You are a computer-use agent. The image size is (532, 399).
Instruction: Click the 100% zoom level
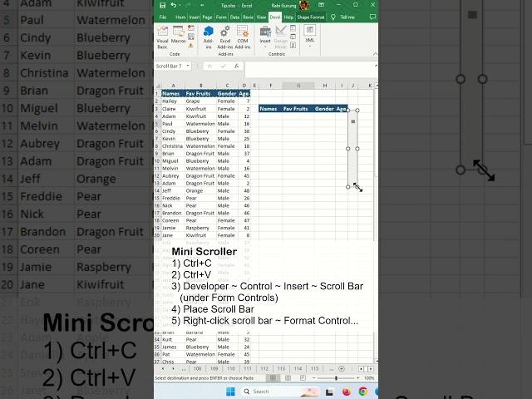tap(369, 378)
